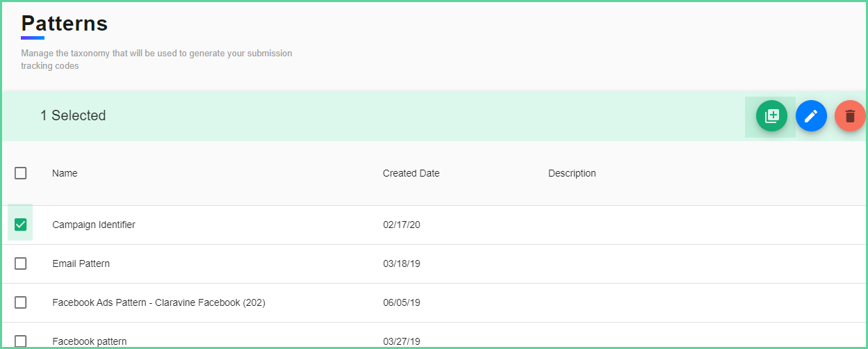Open the Email Pattern name
This screenshot has height=349, width=868.
pos(81,263)
